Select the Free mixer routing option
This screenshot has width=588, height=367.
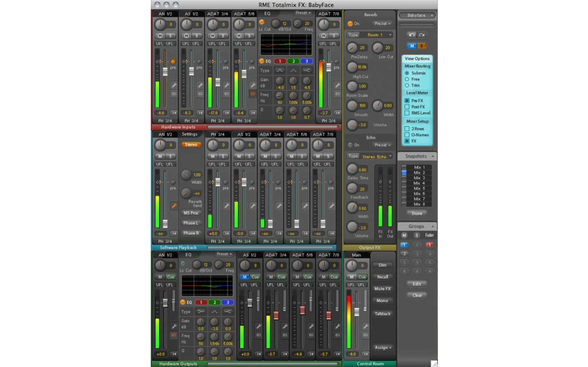[407, 79]
